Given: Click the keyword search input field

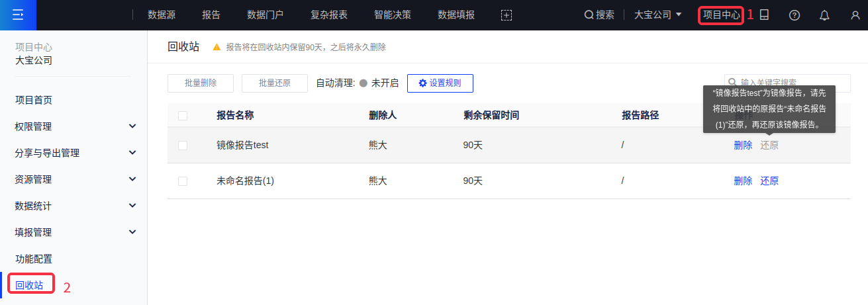Looking at the screenshot, I should (x=791, y=83).
